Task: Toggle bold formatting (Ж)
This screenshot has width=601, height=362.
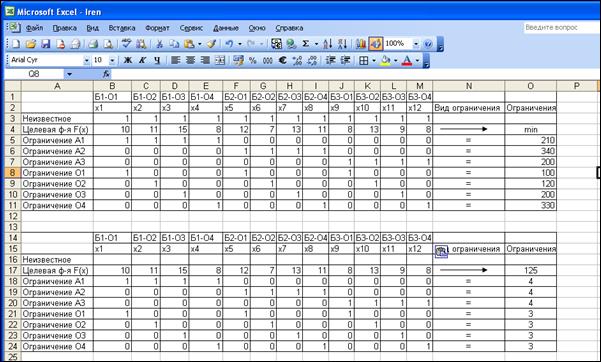Action: (x=128, y=60)
